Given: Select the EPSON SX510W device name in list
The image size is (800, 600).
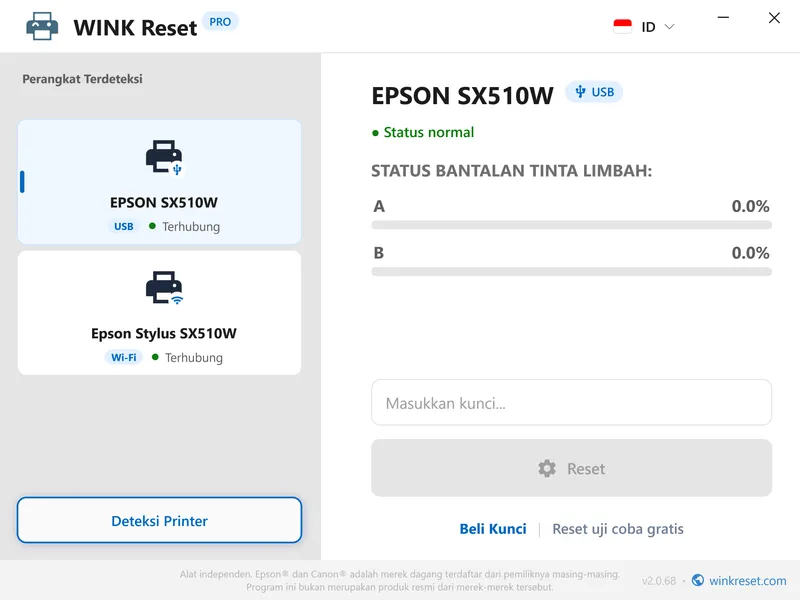Looking at the screenshot, I should pos(164,203).
